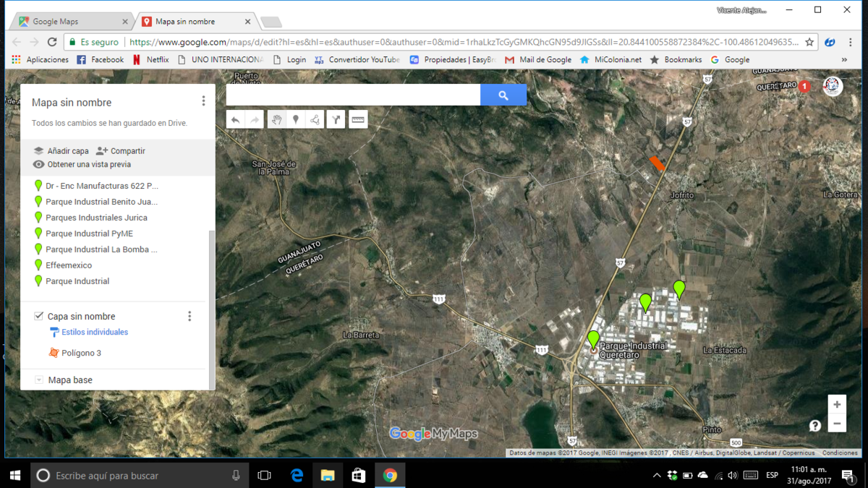This screenshot has width=868, height=488.
Task: Open Aplicaciones in the bookmarks bar
Action: click(x=40, y=60)
